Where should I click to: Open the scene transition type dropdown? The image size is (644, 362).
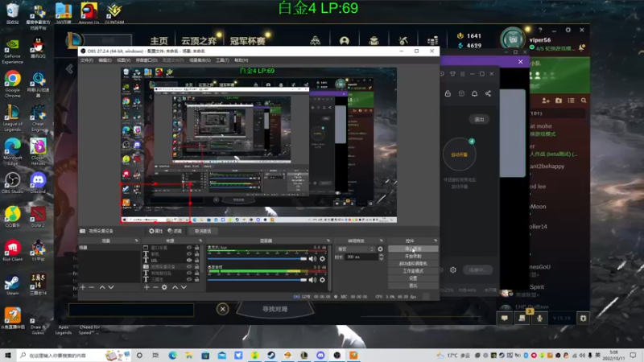[x=356, y=249]
